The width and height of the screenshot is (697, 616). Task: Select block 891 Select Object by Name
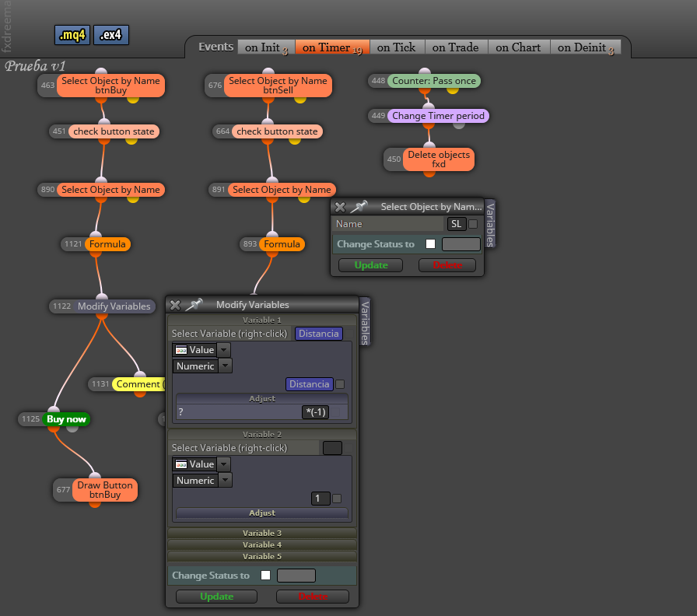click(282, 190)
